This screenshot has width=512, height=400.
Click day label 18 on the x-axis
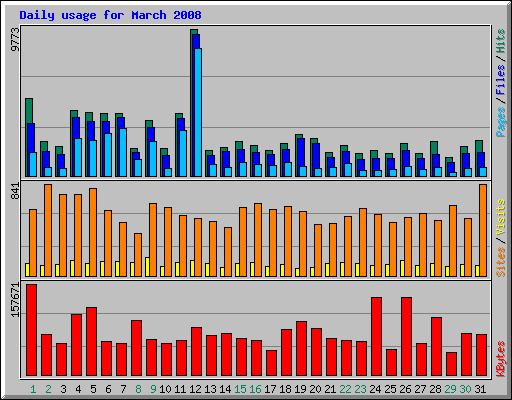click(x=285, y=389)
